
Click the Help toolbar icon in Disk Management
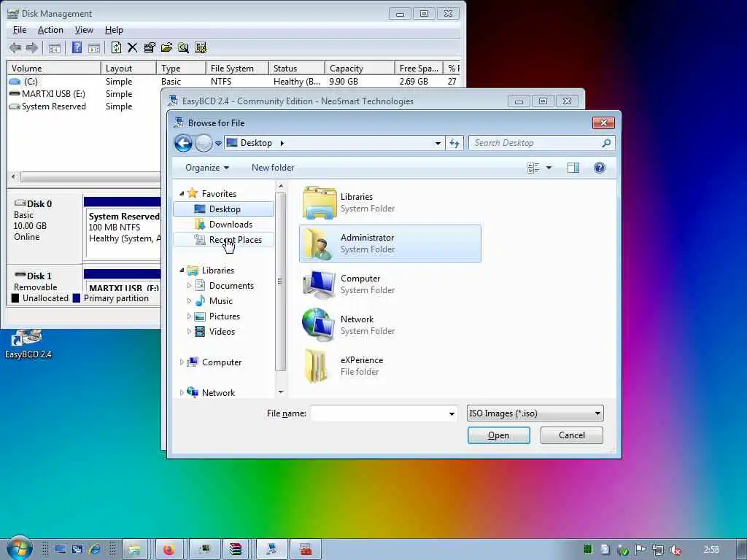point(77,47)
